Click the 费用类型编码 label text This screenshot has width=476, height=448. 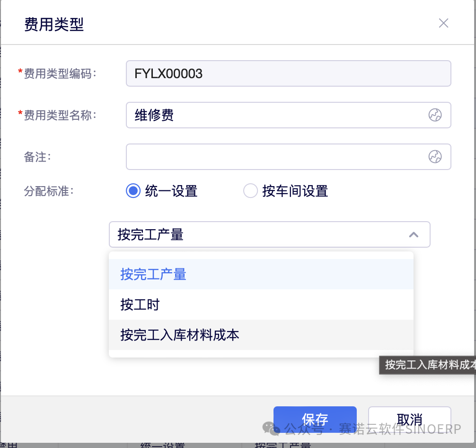tap(60, 74)
